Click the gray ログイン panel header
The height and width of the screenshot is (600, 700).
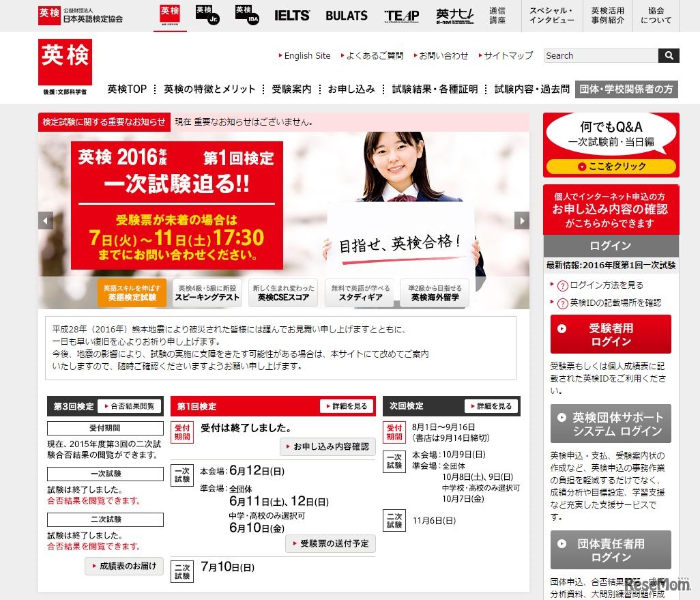(x=611, y=246)
